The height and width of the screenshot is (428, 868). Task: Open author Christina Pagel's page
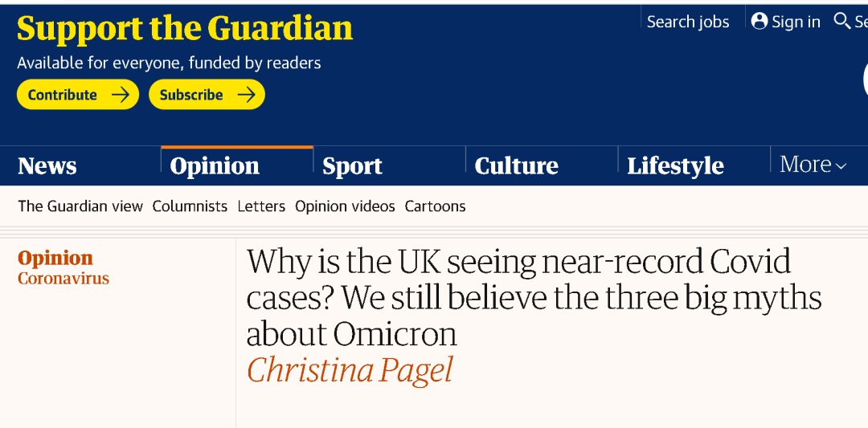pyautogui.click(x=350, y=370)
